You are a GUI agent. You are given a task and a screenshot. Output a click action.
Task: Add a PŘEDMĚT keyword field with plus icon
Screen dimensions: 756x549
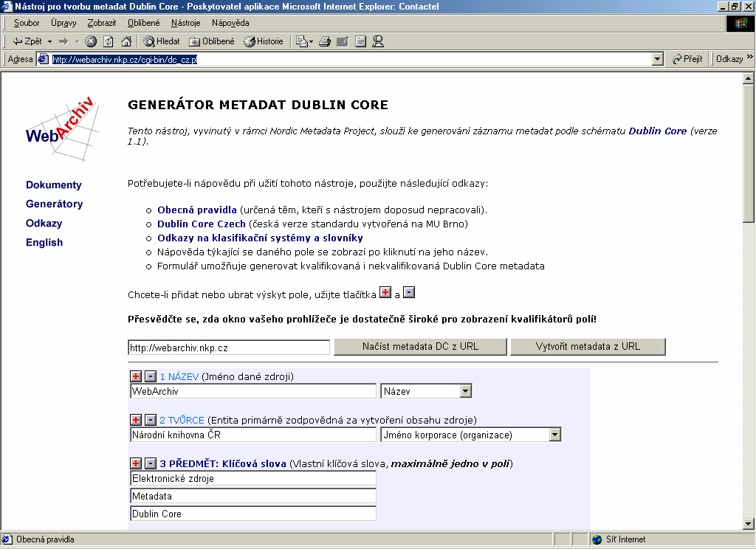click(136, 463)
